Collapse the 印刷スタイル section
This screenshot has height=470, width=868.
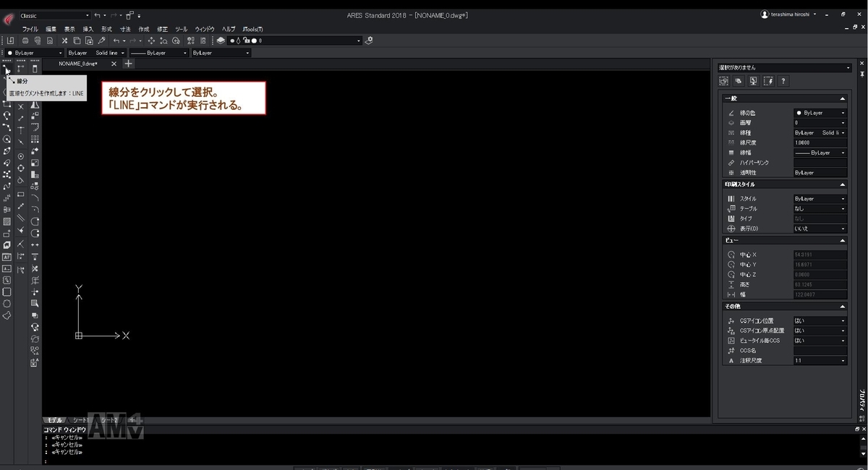pos(842,184)
